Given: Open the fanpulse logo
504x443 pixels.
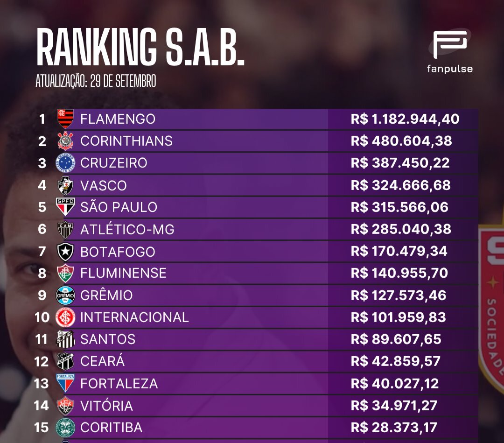Looking at the screenshot, I should tap(450, 51).
